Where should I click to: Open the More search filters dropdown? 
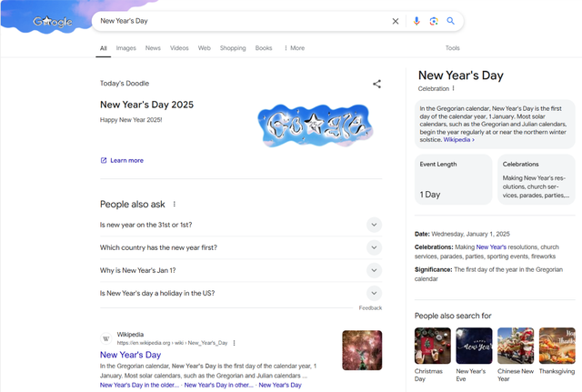(x=294, y=48)
